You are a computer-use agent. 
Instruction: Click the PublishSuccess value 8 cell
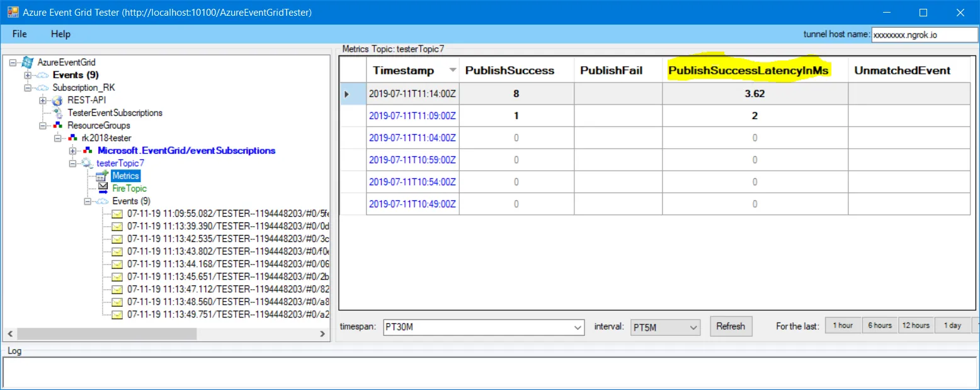coord(516,94)
